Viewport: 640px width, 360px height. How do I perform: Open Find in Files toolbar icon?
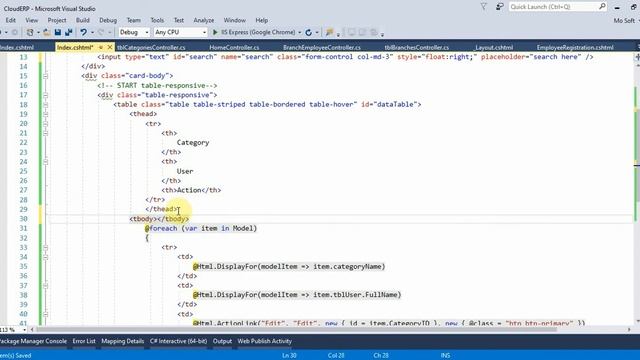(x=329, y=32)
